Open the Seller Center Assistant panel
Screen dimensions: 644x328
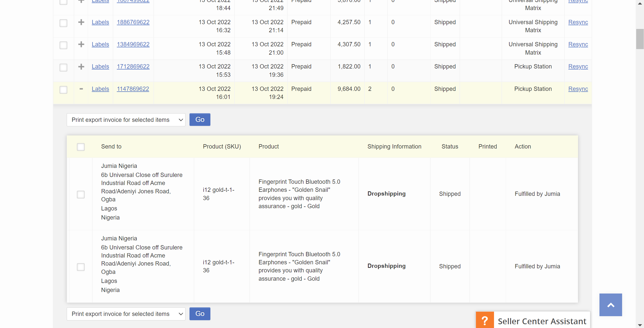click(533, 320)
